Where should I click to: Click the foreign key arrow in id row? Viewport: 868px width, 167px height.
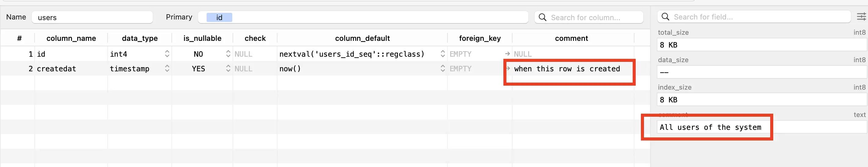(507, 54)
